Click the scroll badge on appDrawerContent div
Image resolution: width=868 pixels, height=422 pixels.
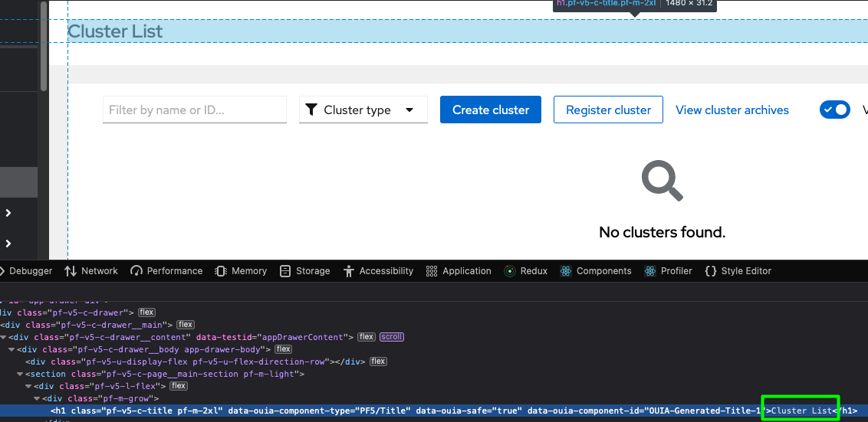tap(392, 337)
